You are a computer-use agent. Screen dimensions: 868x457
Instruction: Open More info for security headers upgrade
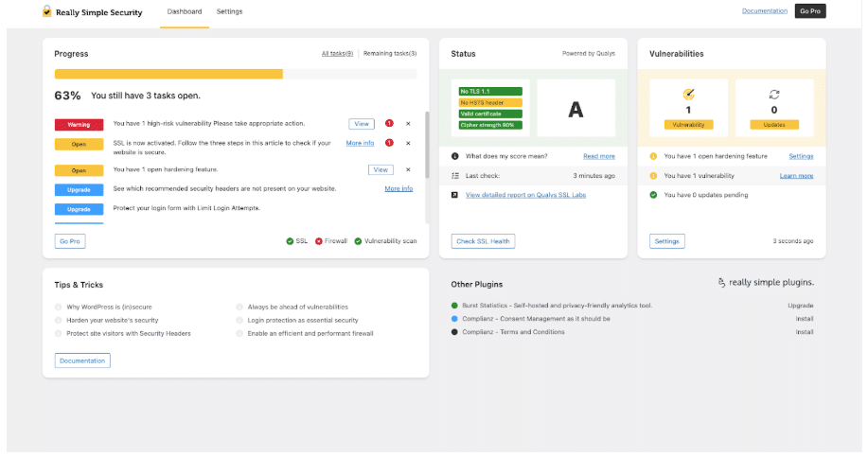tap(399, 188)
